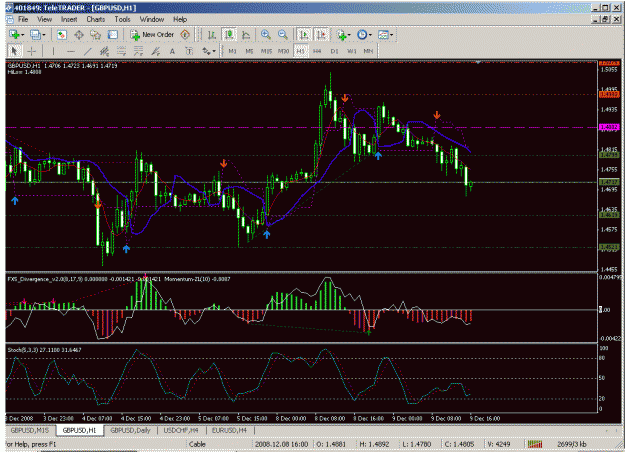This screenshot has height=452, width=625.
Task: Draw a horizontal line tool icon
Action: tap(71, 51)
